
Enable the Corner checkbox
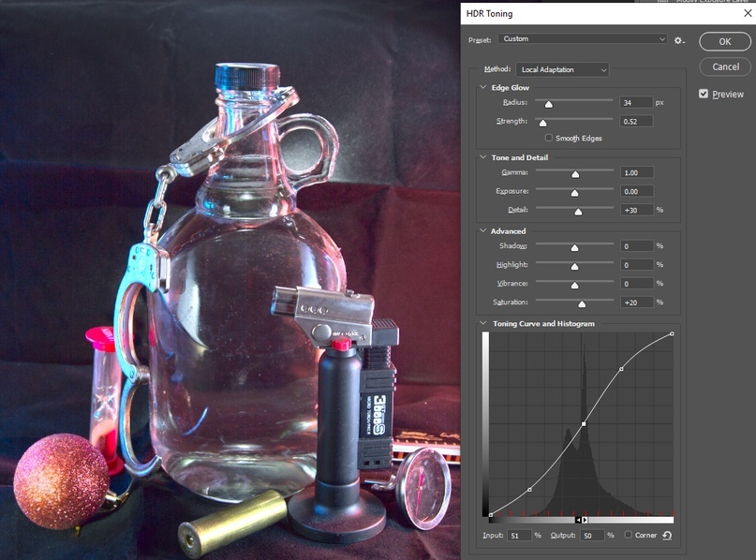628,535
